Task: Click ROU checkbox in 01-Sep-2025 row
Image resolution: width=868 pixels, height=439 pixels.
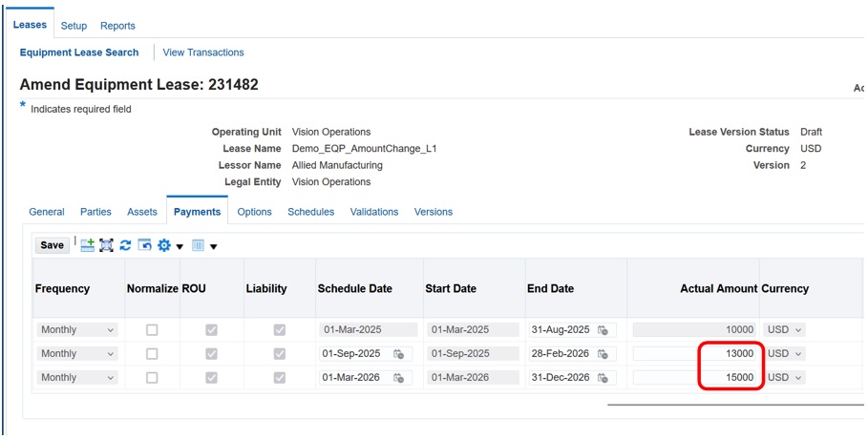Action: [211, 354]
